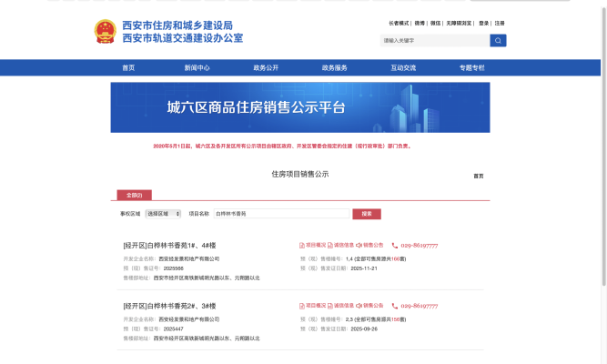This screenshot has width=607, height=364.
Task: Expand the 选择区域 district dropdown
Action: pos(163,214)
